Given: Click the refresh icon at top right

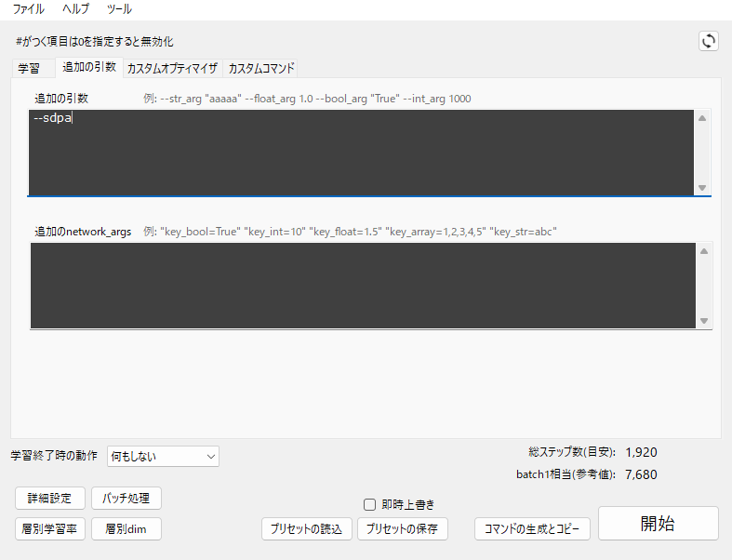Looking at the screenshot, I should (x=709, y=41).
